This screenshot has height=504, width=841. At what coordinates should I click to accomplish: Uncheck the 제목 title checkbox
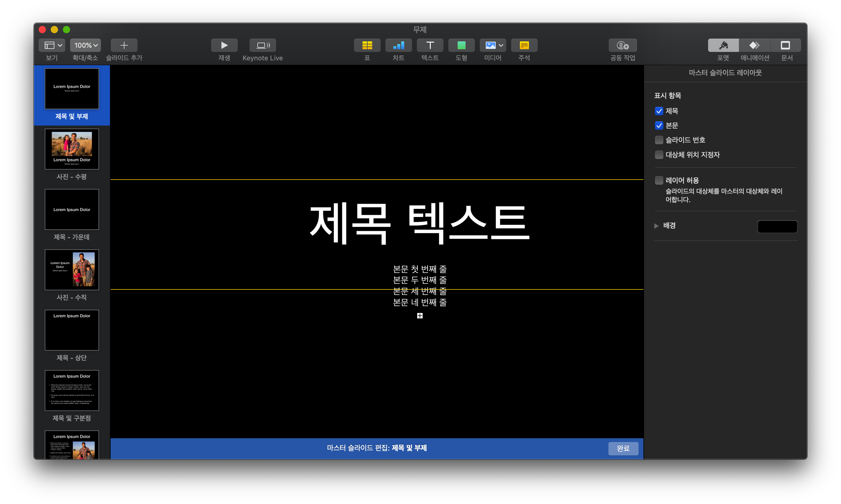659,111
